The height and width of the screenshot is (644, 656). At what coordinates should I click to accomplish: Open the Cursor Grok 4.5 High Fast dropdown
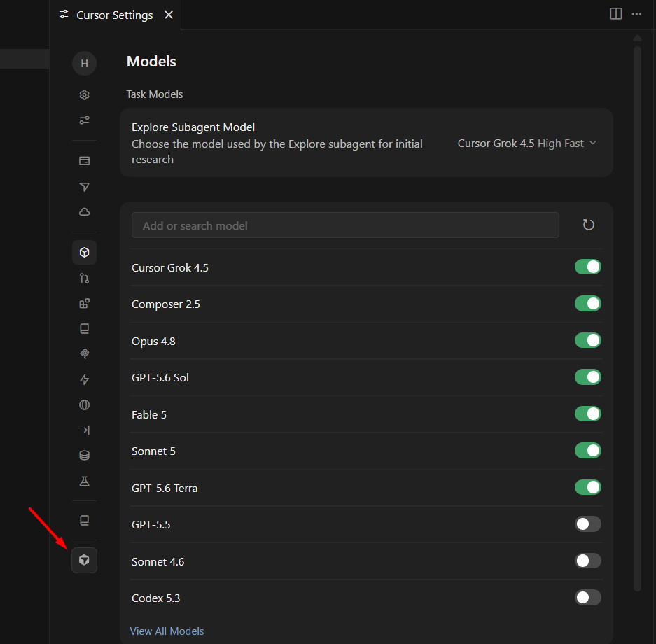[x=526, y=143]
